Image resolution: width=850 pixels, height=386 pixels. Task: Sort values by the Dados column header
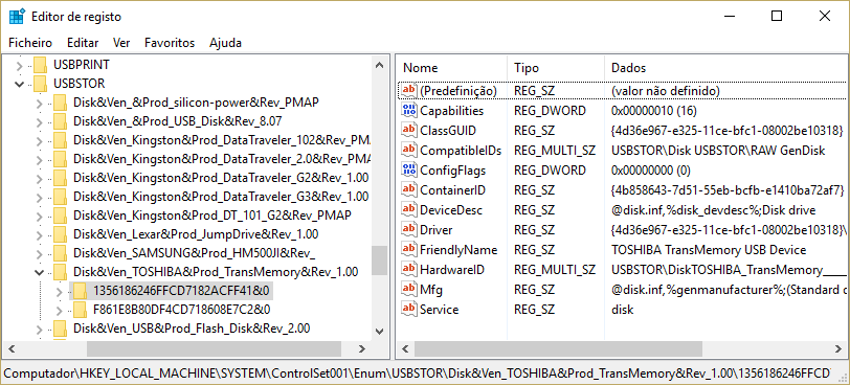725,68
